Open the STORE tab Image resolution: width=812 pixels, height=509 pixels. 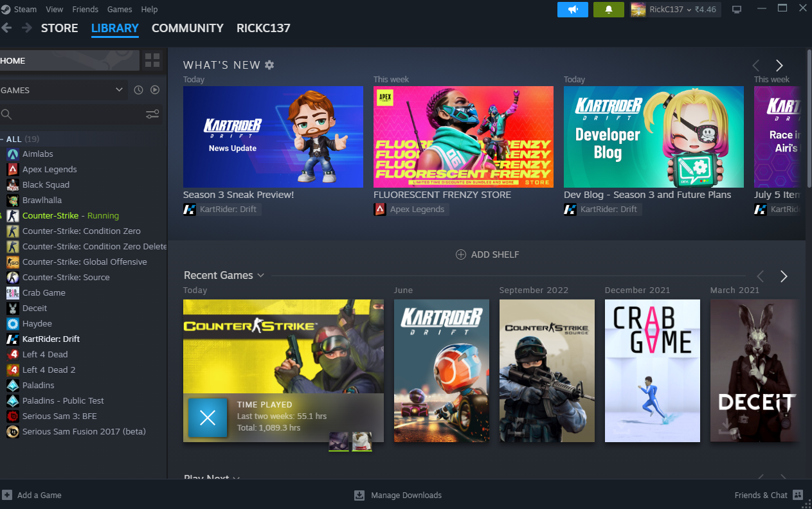[59, 28]
